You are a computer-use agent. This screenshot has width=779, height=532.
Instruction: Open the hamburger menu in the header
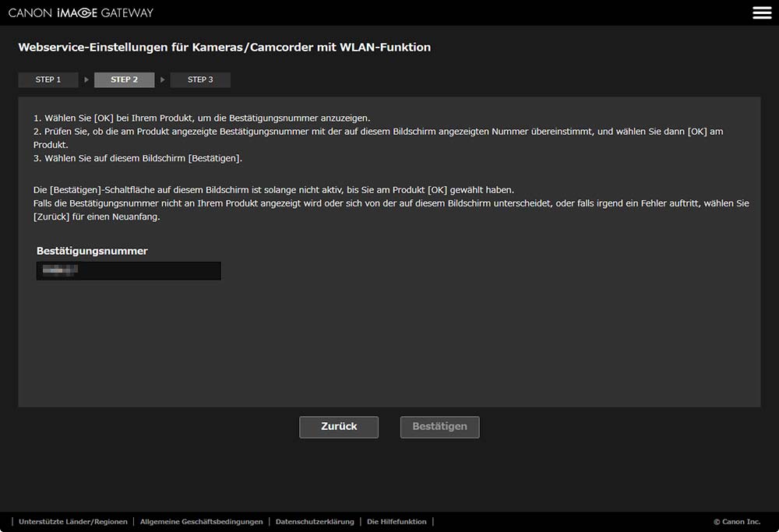click(761, 12)
